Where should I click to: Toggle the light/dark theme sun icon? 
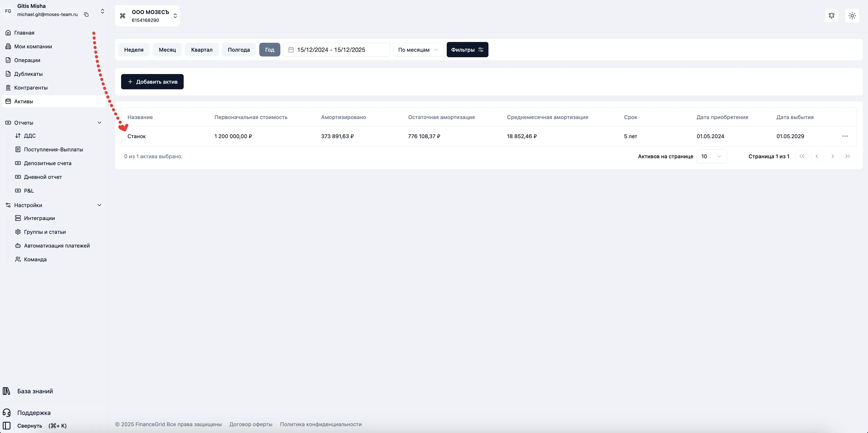(x=852, y=16)
